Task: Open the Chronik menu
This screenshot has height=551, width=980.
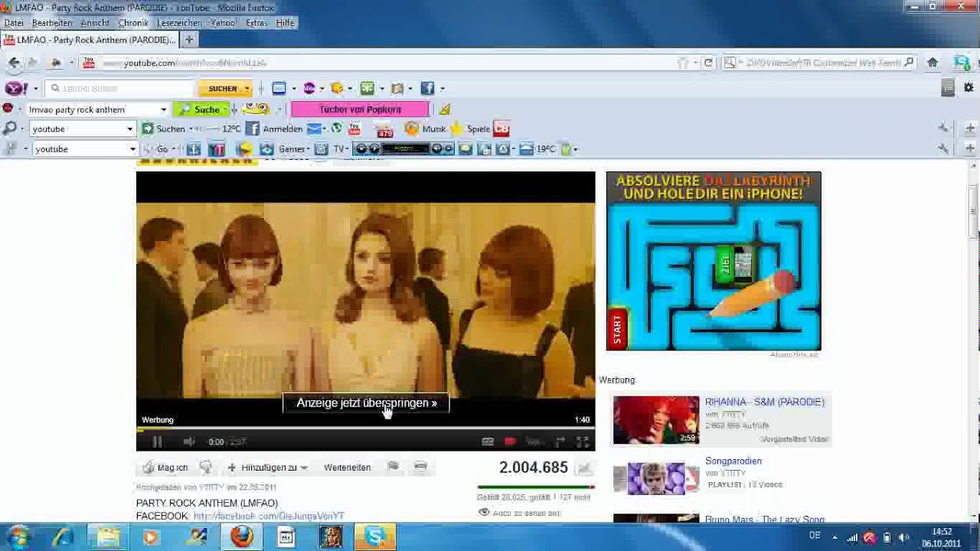Action: click(x=133, y=23)
